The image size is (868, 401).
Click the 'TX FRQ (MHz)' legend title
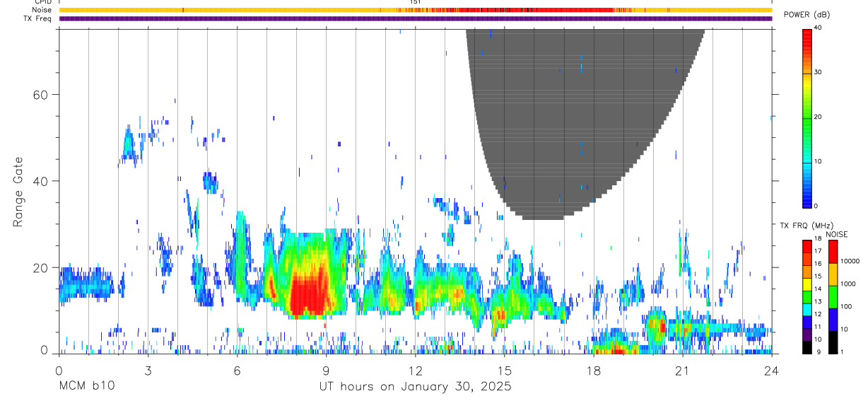click(807, 226)
